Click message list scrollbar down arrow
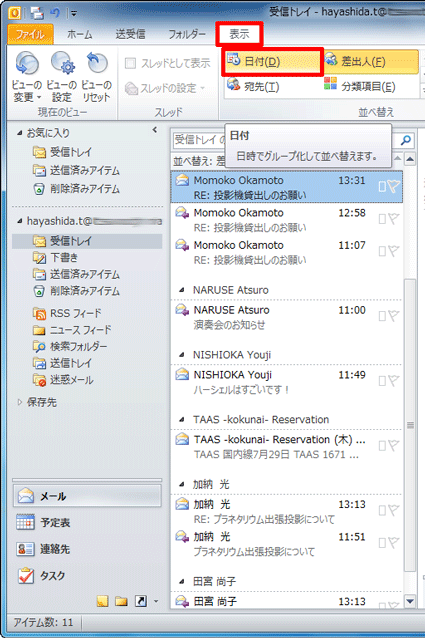 click(410, 601)
